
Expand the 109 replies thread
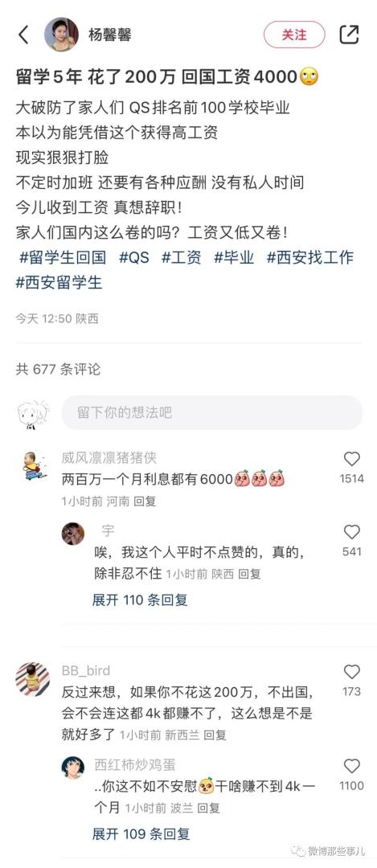point(141,833)
